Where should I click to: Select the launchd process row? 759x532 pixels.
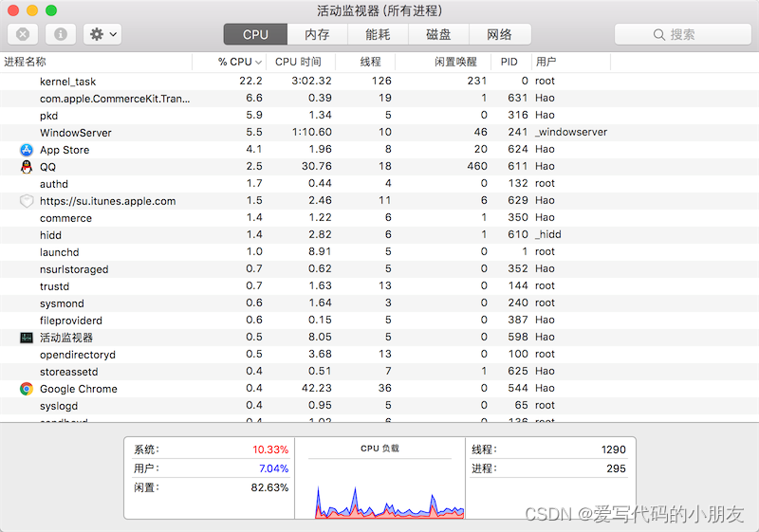379,251
